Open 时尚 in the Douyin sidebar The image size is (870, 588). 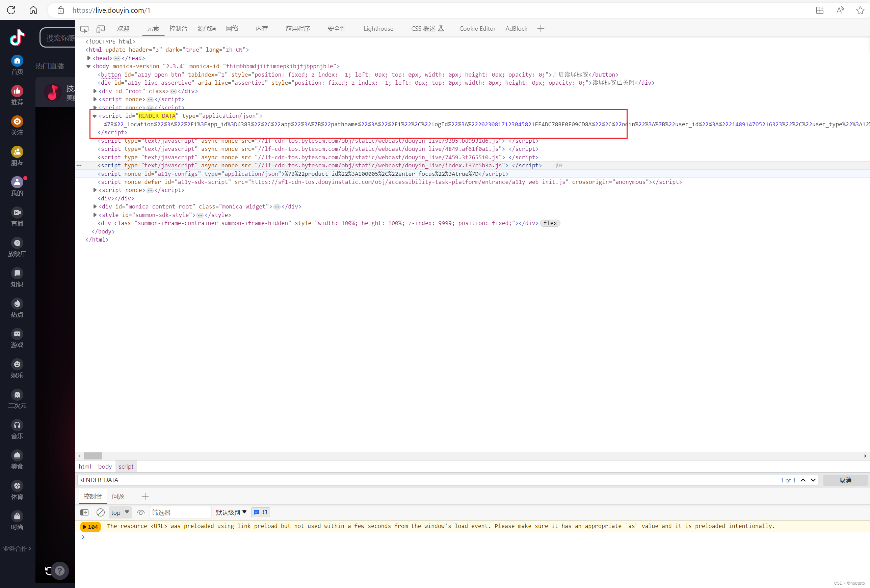tap(17, 520)
